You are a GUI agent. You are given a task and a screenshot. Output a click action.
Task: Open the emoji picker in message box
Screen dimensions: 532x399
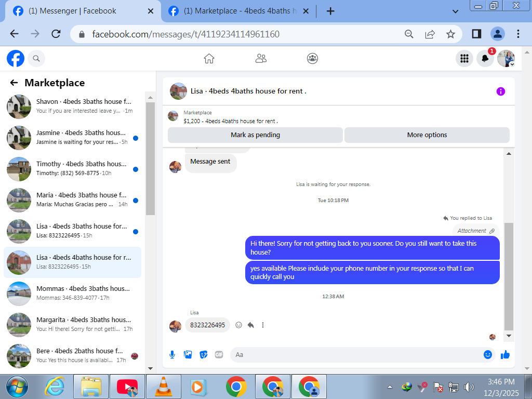487,355
